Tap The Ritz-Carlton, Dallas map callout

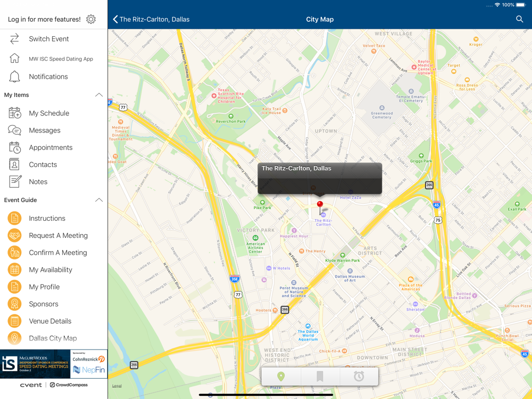click(320, 178)
